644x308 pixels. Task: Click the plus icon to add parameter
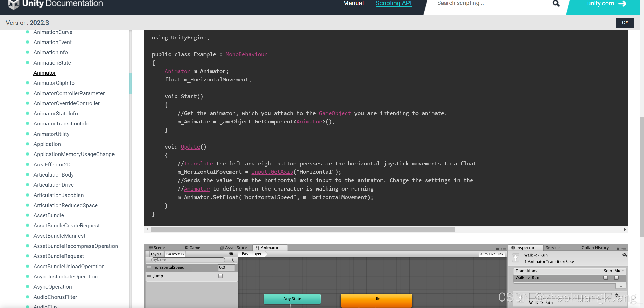pos(232,260)
